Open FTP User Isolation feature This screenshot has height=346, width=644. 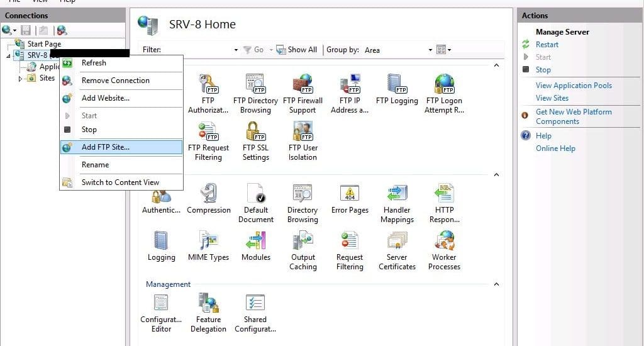(303, 141)
